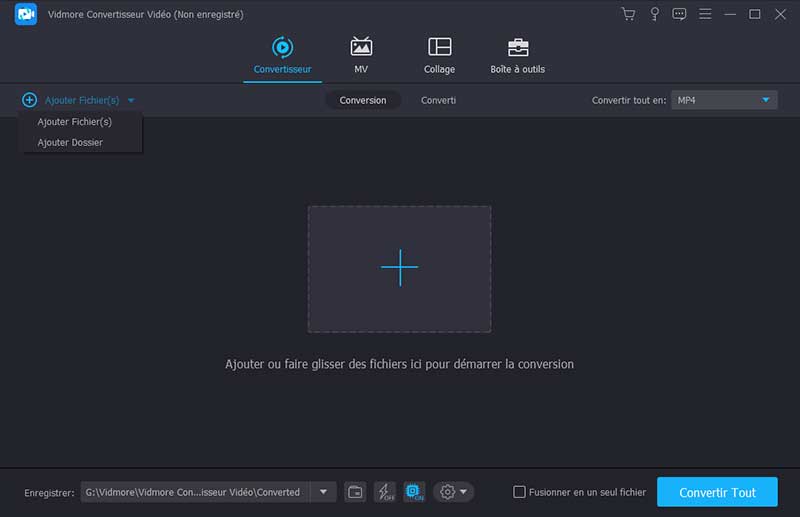Click the Convertir Tout button
Screen dimensions: 800x517
coord(717,492)
